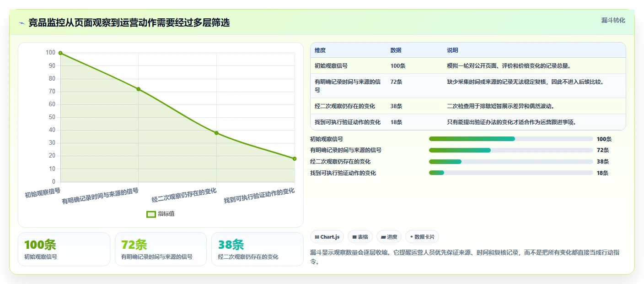Click the 进度 tag chip

(389, 237)
